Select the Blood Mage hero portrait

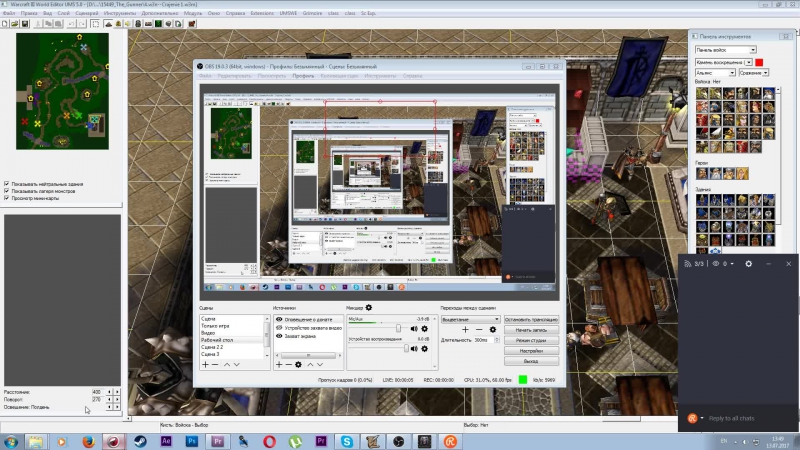coord(742,173)
